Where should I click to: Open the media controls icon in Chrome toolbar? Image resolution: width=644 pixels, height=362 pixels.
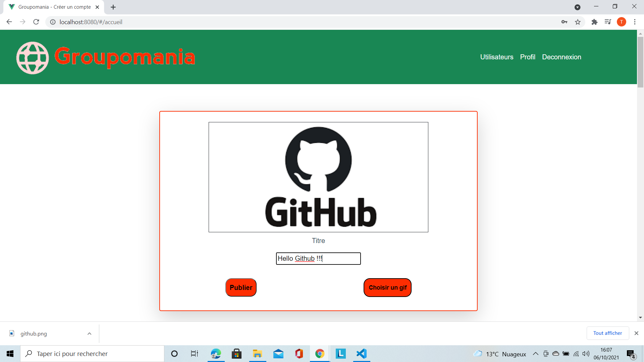click(608, 22)
